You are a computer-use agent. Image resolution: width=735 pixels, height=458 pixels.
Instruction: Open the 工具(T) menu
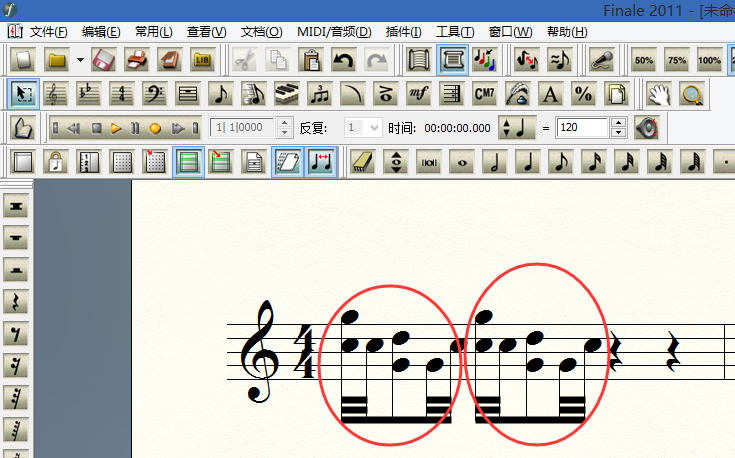455,32
